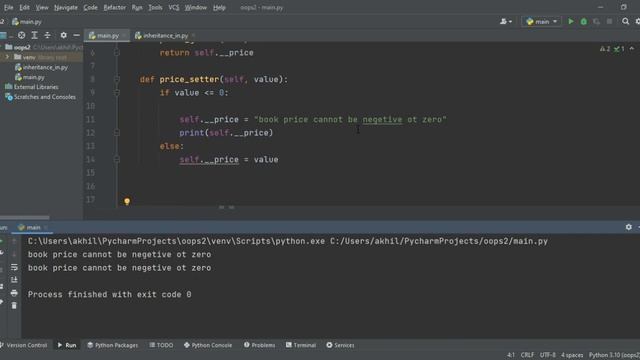640x360 pixels.
Task: Click the Expand All icon in Project panel
Action: pos(35,36)
